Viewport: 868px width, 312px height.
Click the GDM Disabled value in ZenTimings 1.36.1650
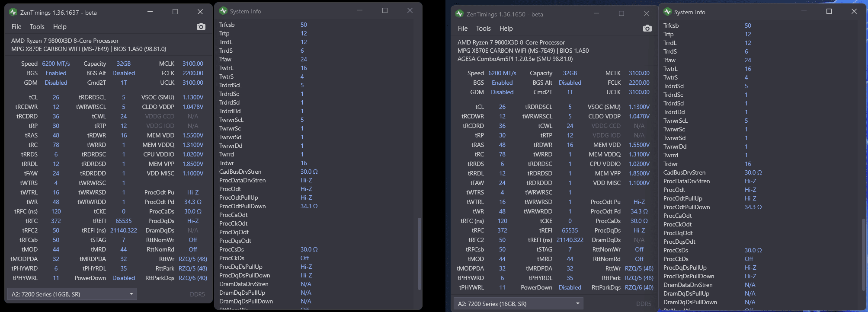[x=502, y=92]
